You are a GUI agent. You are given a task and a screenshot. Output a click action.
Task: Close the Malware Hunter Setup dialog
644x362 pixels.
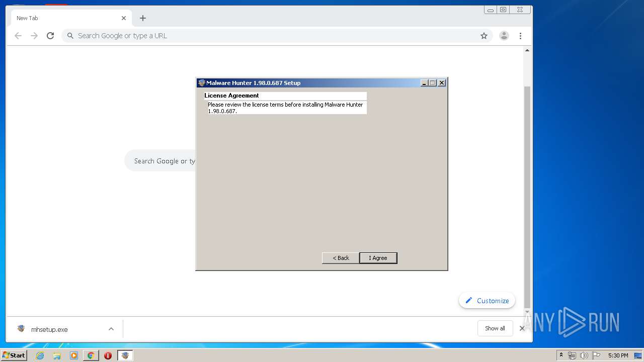(442, 83)
